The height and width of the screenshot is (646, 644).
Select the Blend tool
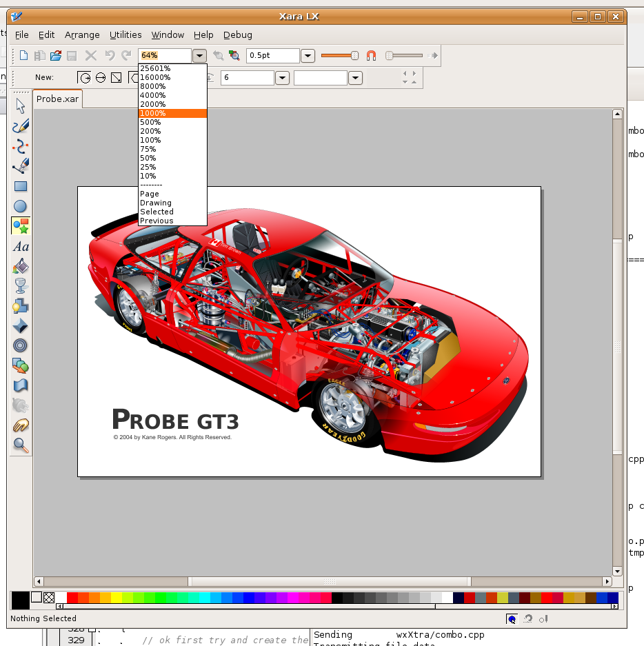tap(20, 366)
